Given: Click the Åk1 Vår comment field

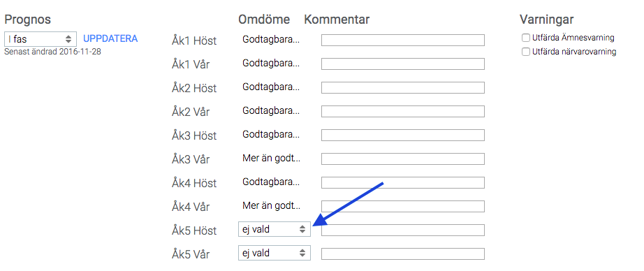Looking at the screenshot, I should [402, 64].
